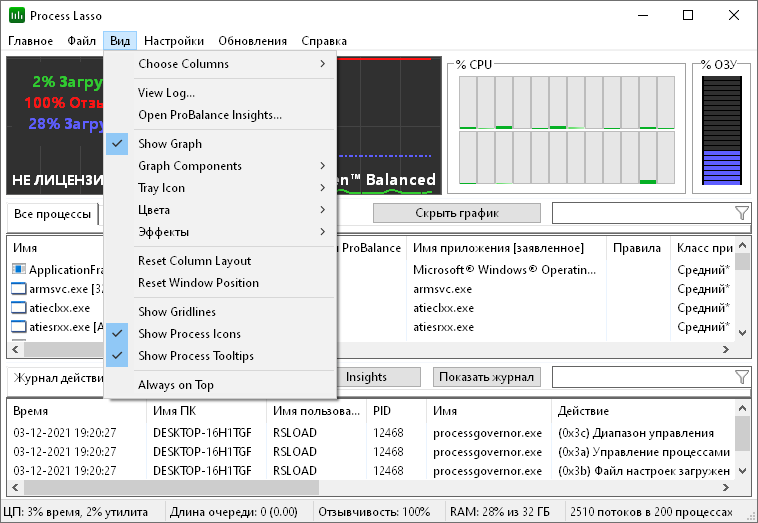Click the Process Lasso title bar icon
The height and width of the screenshot is (523, 758).
pyautogui.click(x=16, y=15)
